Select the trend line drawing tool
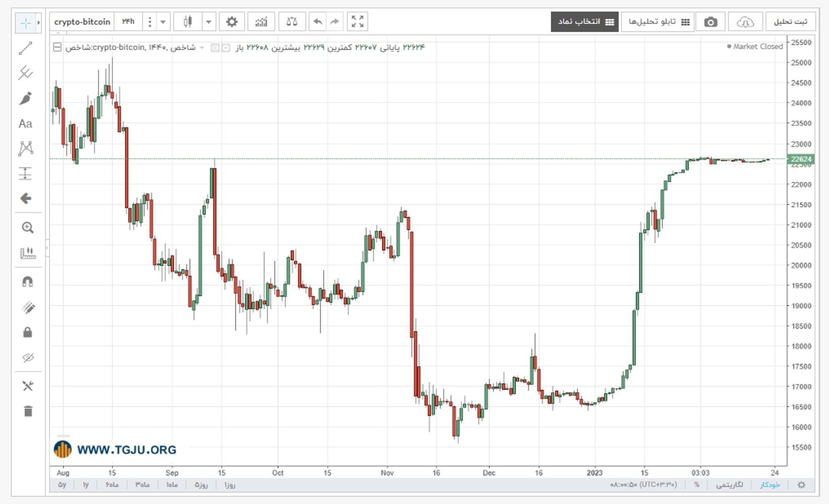 (x=25, y=48)
